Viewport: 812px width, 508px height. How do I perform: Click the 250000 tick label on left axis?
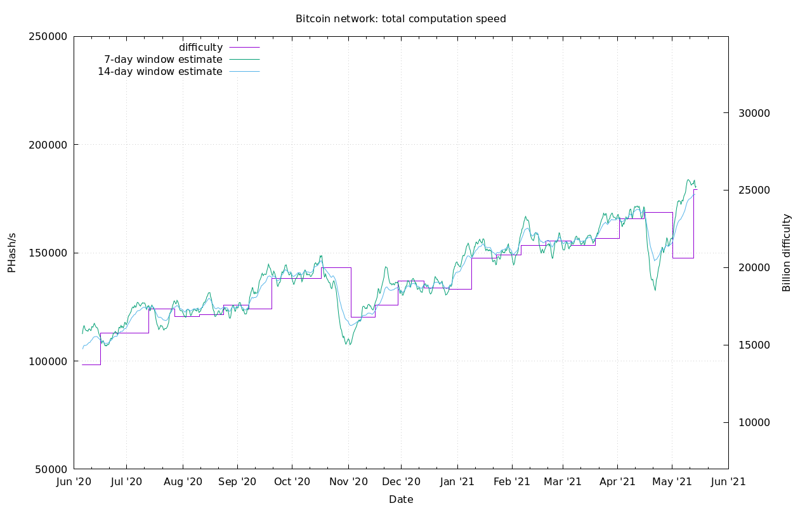click(x=48, y=36)
